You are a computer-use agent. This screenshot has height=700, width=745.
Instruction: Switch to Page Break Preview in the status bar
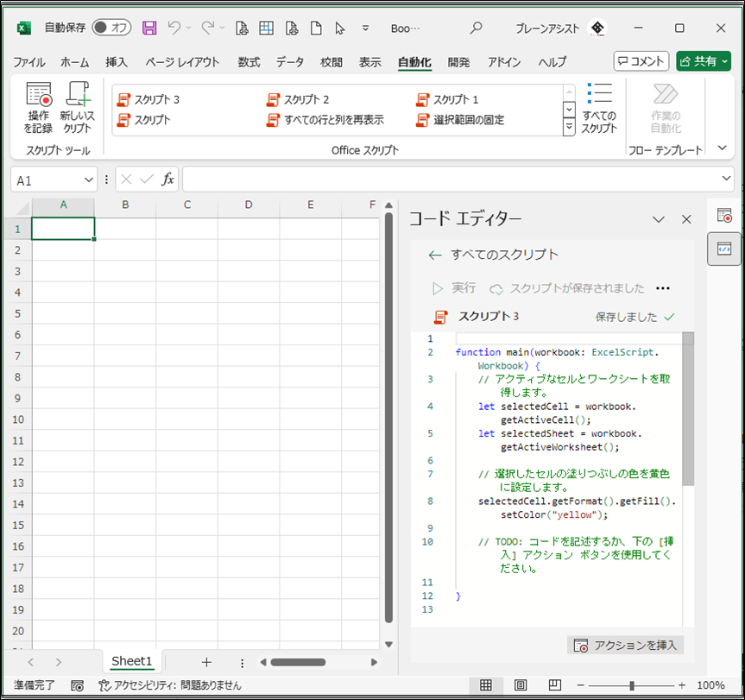pos(554,684)
